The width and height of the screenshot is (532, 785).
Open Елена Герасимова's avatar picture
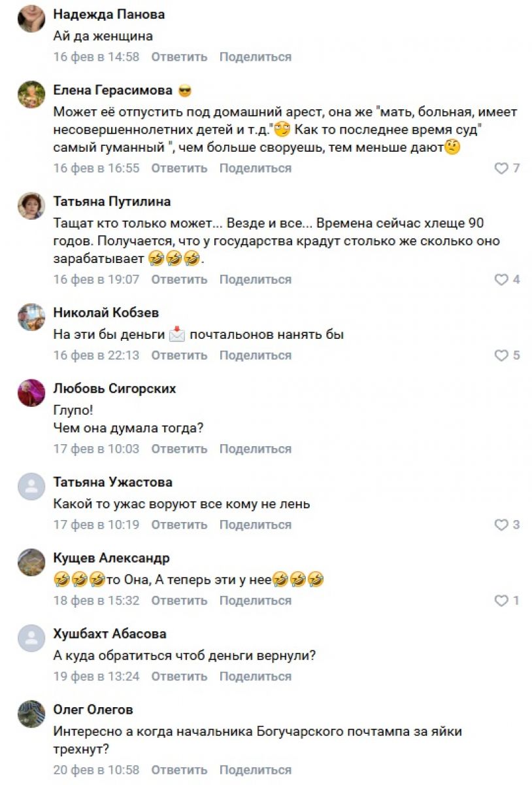[31, 95]
